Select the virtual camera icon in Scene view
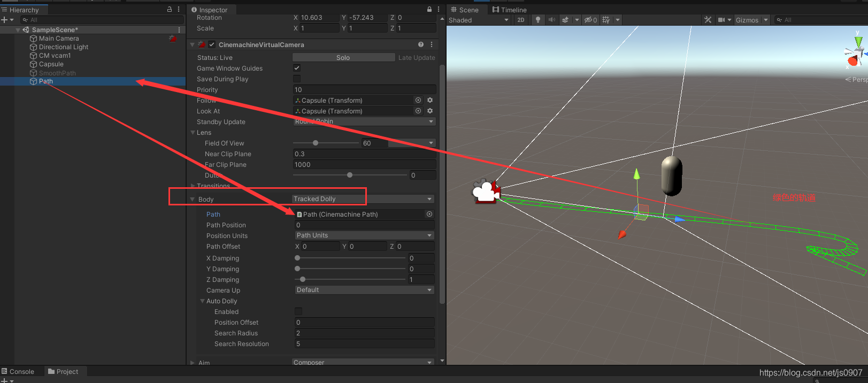Image resolution: width=868 pixels, height=383 pixels. 486,191
